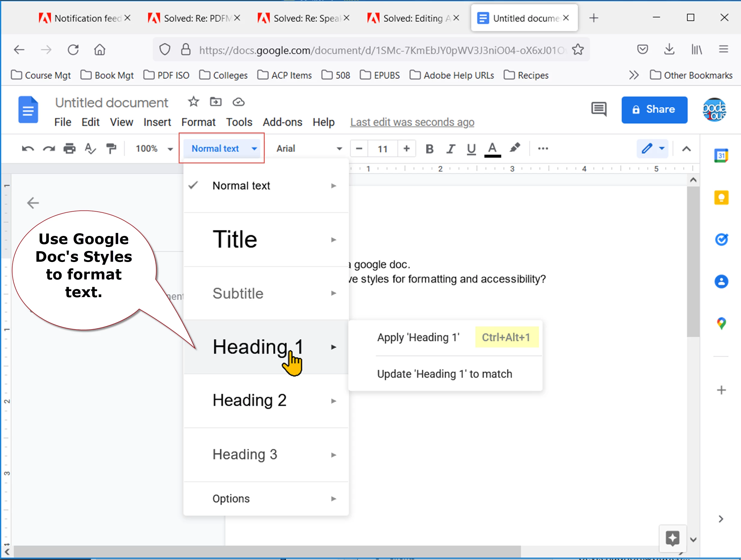Open 'Last edit was seconds ago' link
Image resolution: width=741 pixels, height=560 pixels.
tap(412, 122)
